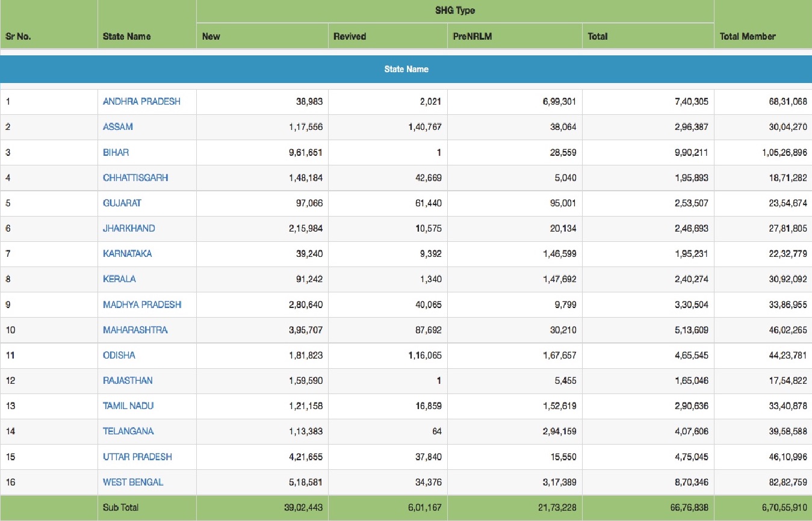The width and height of the screenshot is (812, 521).
Task: Select Telangana Revived value 64
Action: pyautogui.click(x=436, y=431)
